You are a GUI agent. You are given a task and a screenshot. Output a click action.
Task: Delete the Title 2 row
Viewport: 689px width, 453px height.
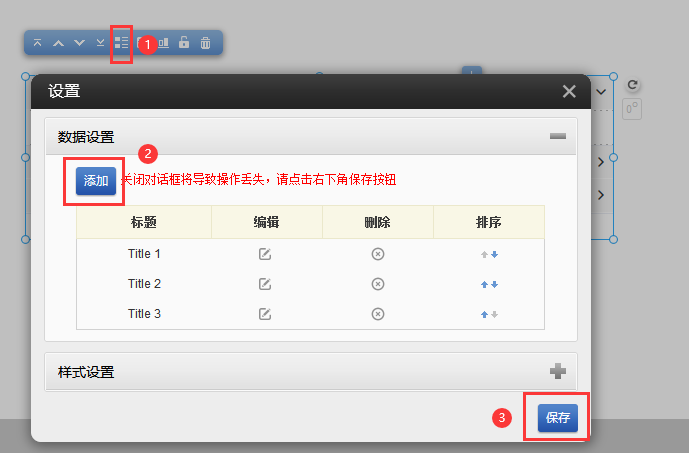click(378, 284)
